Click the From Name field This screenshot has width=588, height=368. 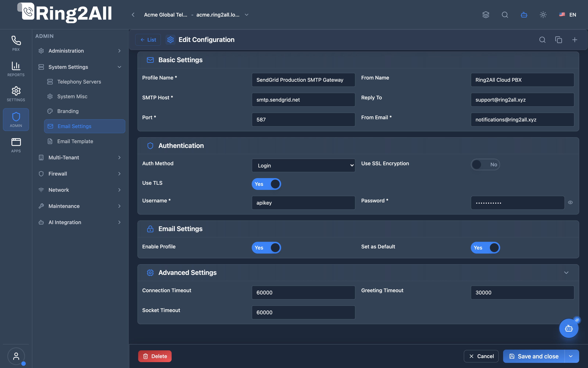(x=522, y=80)
